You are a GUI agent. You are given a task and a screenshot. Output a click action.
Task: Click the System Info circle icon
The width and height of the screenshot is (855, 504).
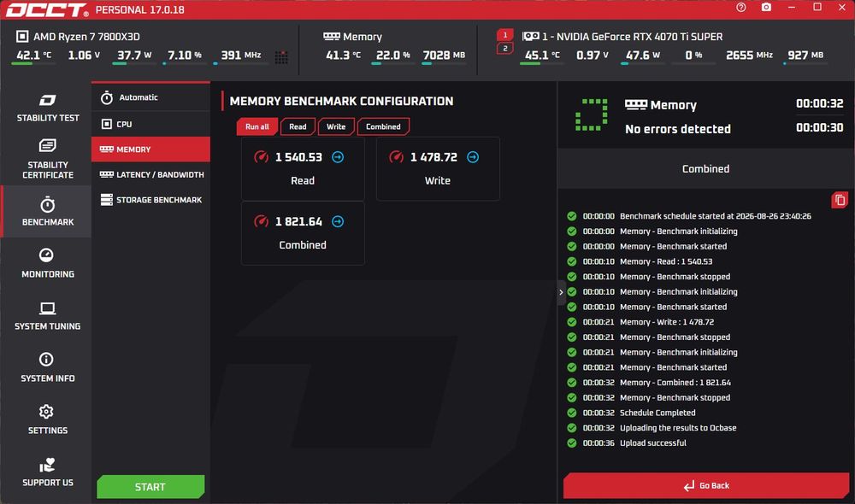coord(46,359)
